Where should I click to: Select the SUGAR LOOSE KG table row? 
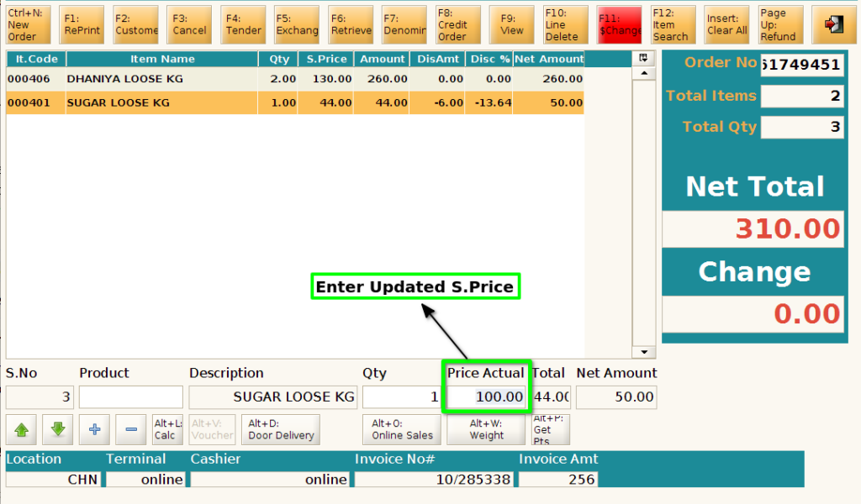[295, 102]
